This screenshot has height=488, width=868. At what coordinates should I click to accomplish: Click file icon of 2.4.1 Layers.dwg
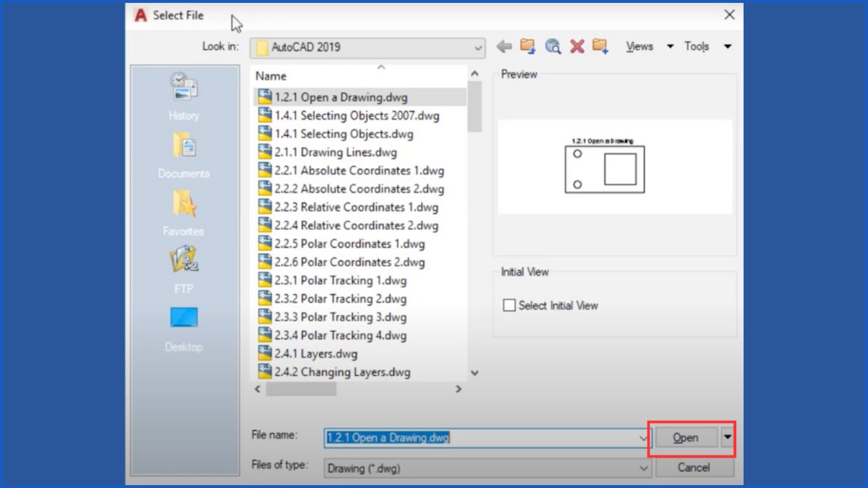coord(265,354)
